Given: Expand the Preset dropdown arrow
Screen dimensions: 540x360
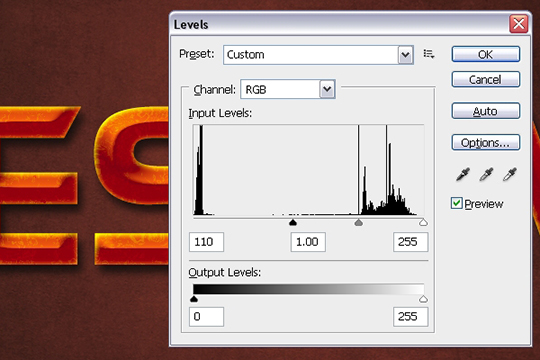Looking at the screenshot, I should (405, 55).
